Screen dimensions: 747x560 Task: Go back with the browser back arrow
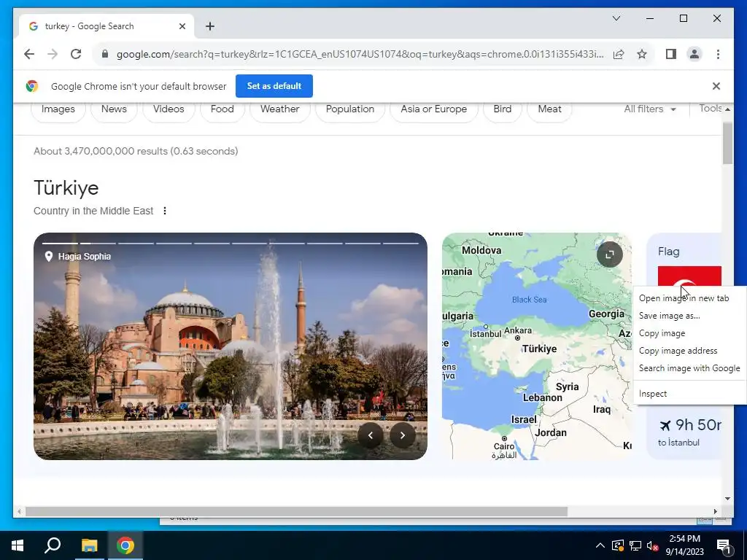coord(29,54)
